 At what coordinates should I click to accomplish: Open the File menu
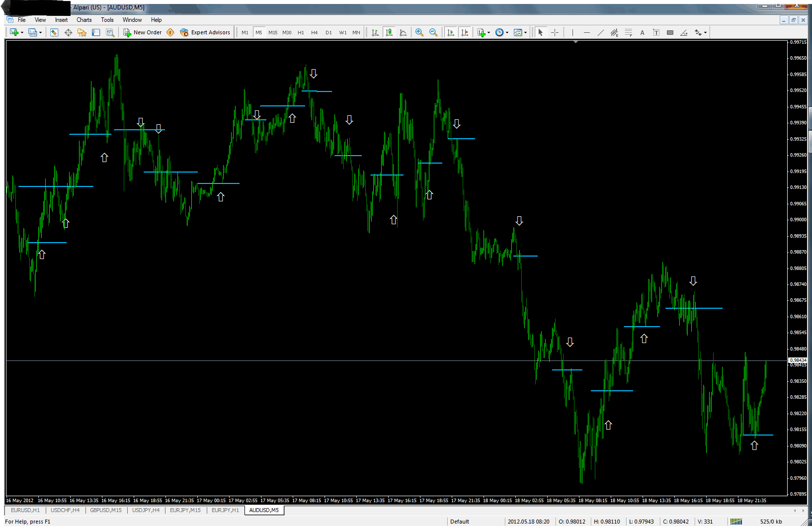[x=22, y=20]
